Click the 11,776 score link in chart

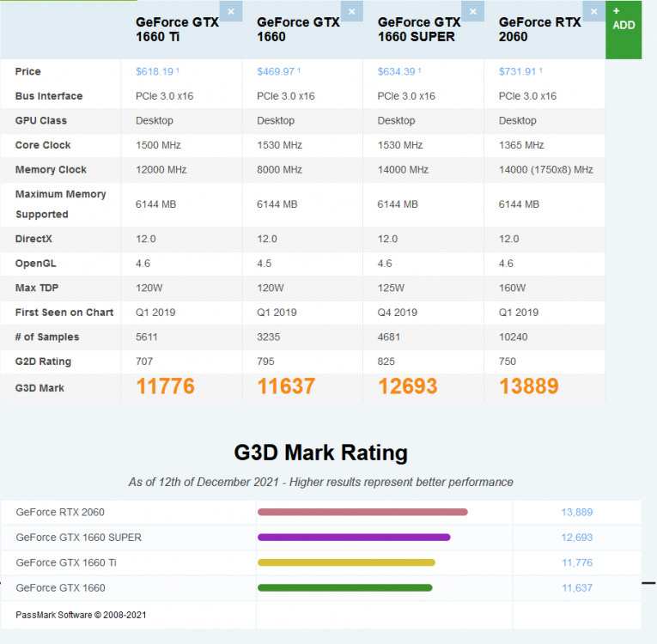point(576,562)
